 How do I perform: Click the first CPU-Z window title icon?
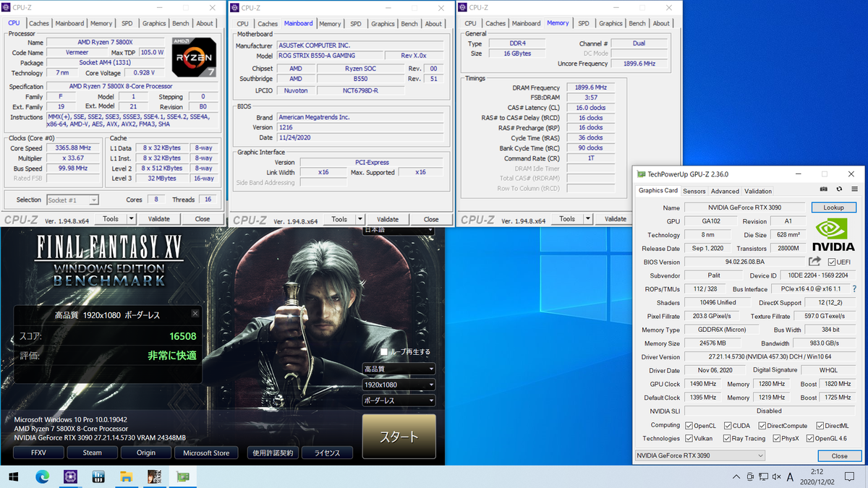pyautogui.click(x=7, y=7)
